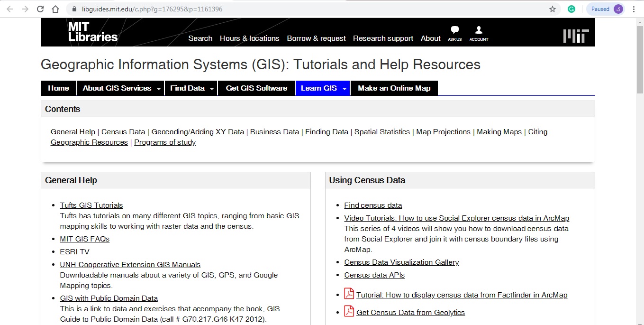Open Get Census Data from Geolytics link

pyautogui.click(x=411, y=313)
